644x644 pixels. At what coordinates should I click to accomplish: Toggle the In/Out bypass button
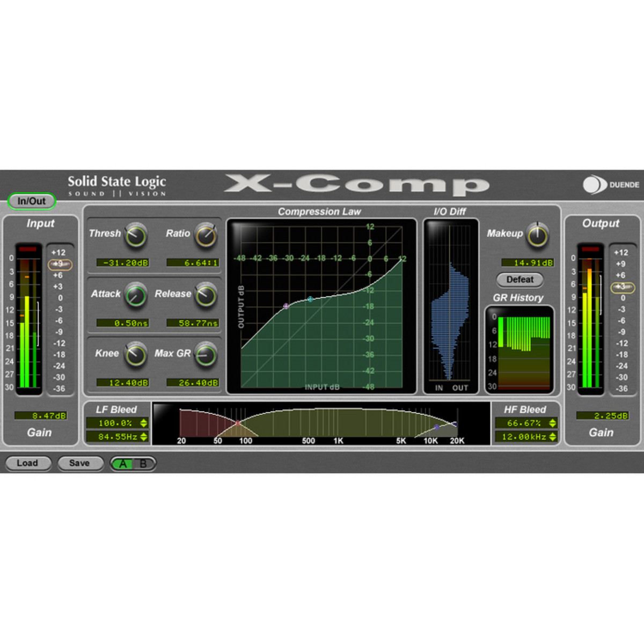(x=32, y=201)
